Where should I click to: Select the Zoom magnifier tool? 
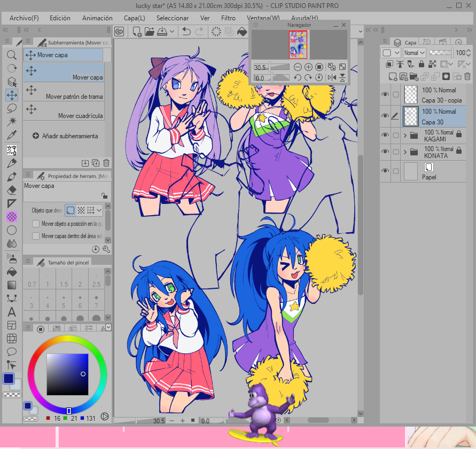tap(12, 55)
